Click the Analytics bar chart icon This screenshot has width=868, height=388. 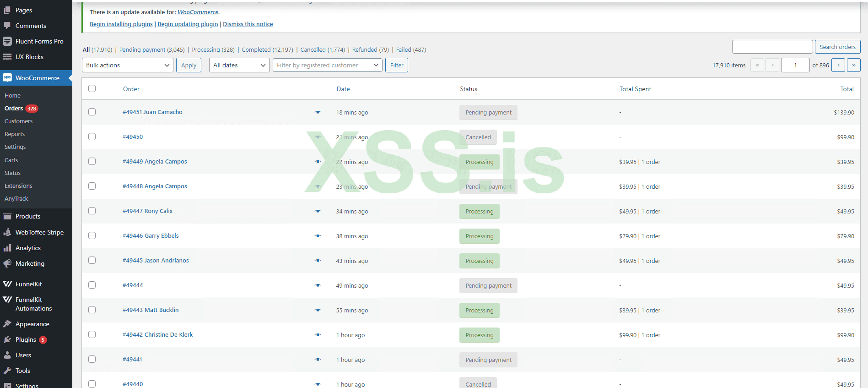(7, 248)
